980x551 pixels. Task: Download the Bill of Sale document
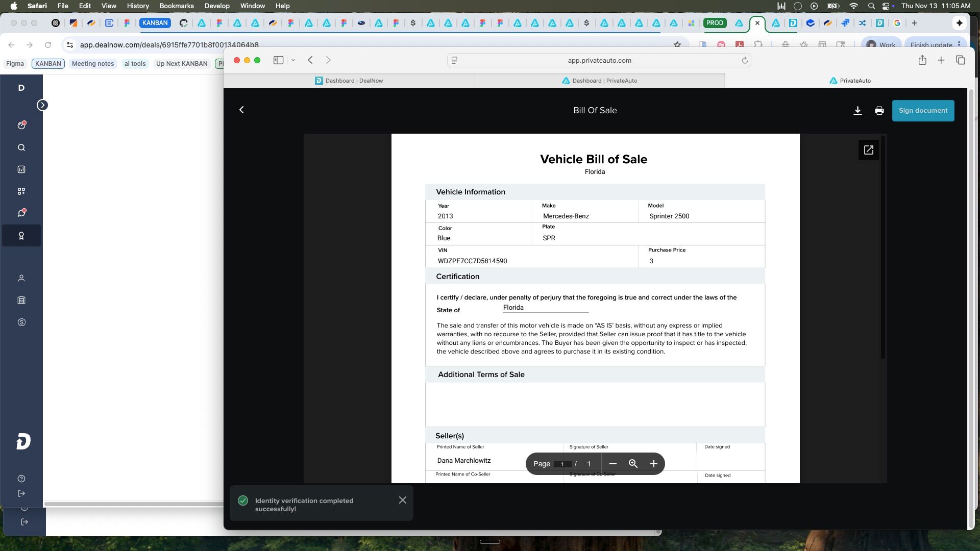pos(857,111)
